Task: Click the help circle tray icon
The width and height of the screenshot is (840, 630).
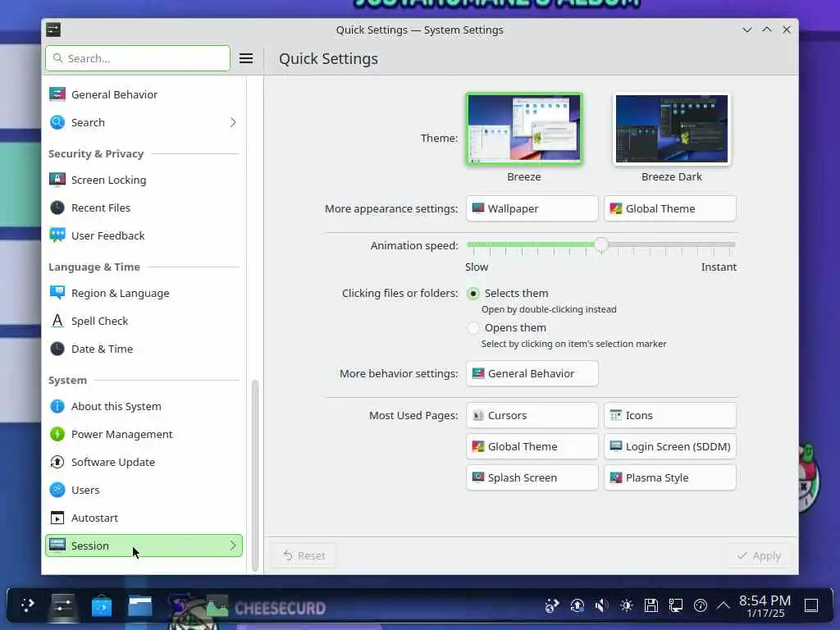Action: click(701, 605)
